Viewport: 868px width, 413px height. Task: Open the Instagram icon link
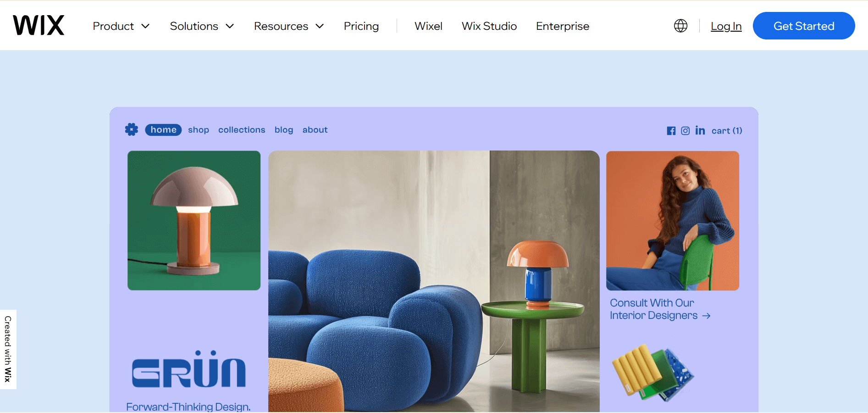point(685,131)
